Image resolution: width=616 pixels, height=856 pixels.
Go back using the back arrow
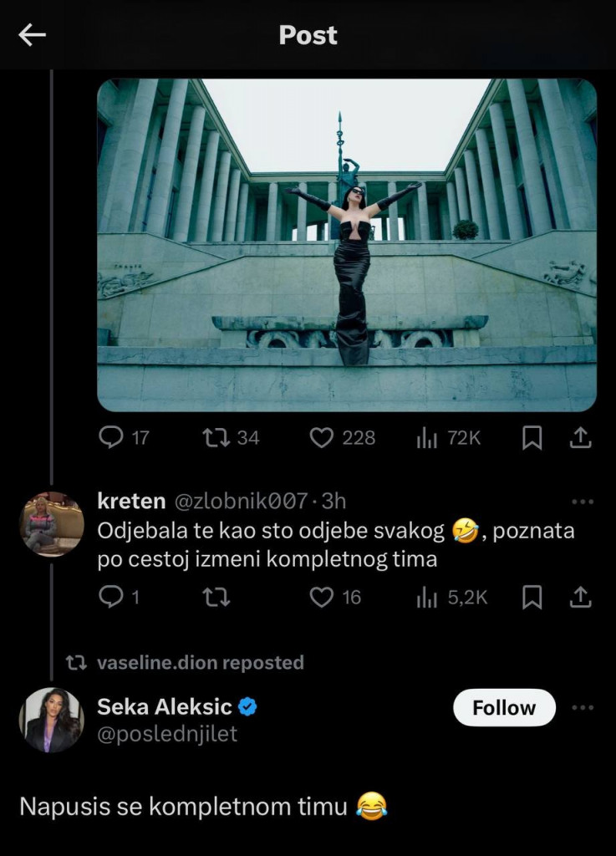click(x=30, y=35)
